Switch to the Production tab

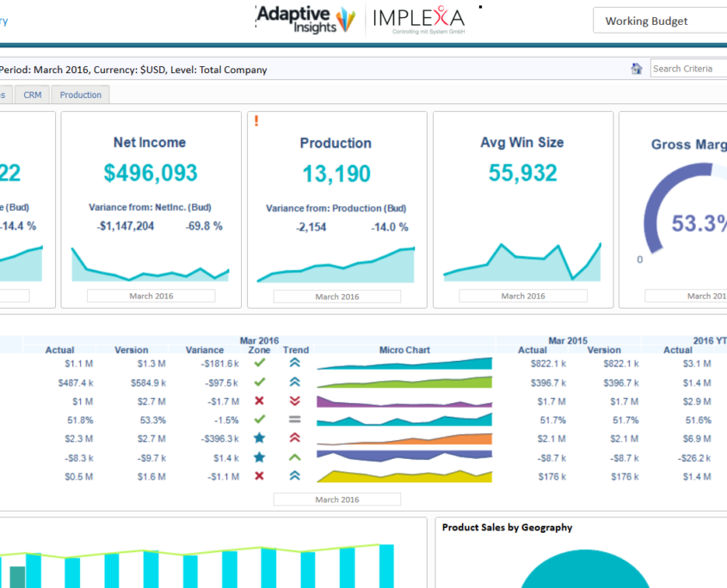(x=81, y=95)
